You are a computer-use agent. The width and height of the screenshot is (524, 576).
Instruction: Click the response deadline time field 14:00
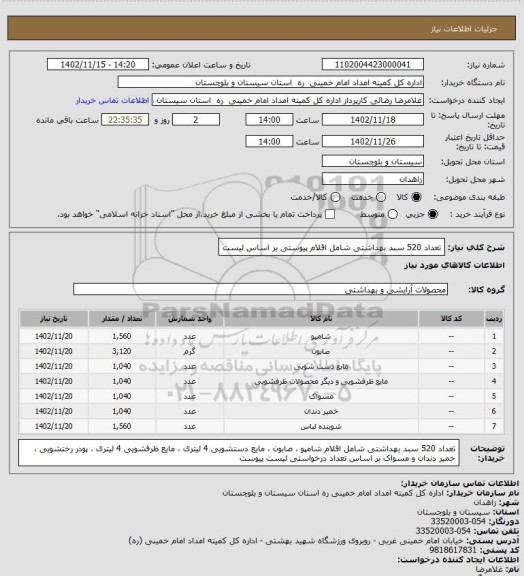(269, 120)
